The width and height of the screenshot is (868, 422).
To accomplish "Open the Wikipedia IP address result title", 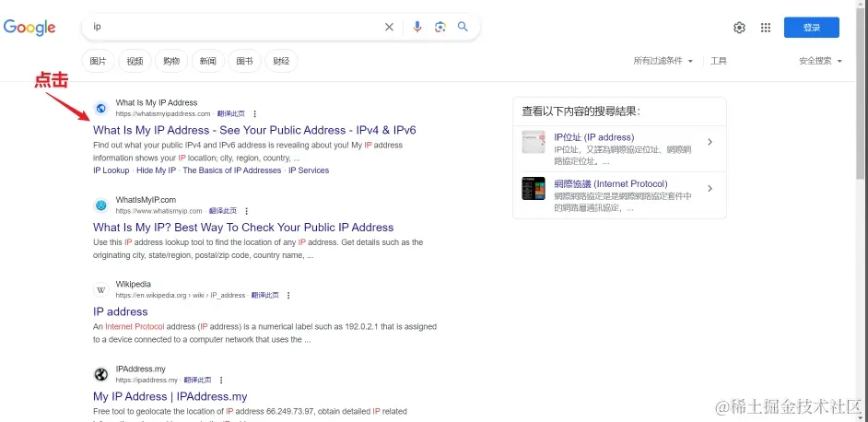I will (x=121, y=311).
